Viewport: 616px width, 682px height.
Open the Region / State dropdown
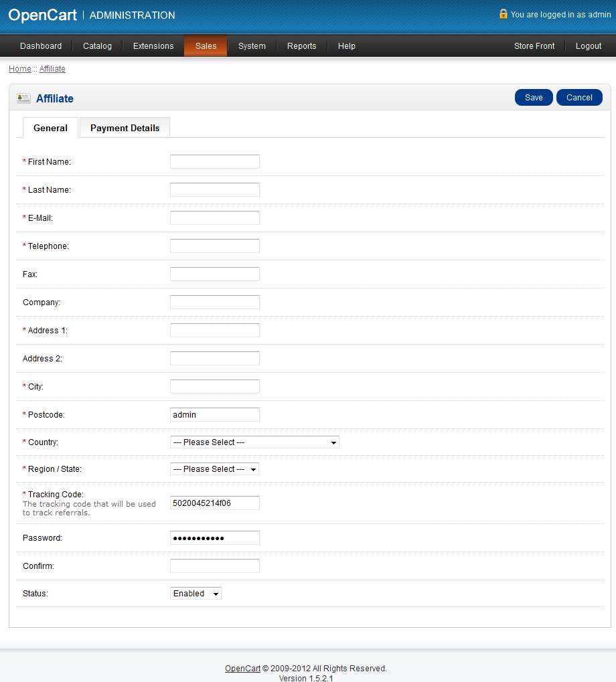point(214,469)
